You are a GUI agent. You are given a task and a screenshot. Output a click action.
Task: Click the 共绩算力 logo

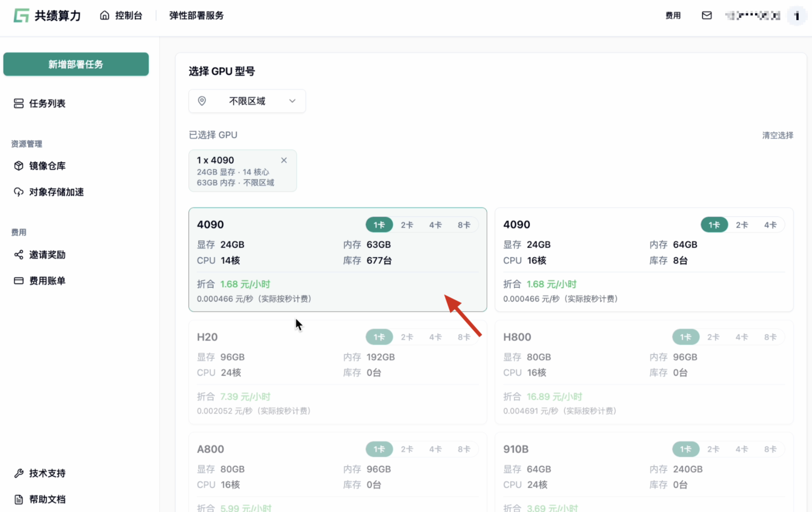(x=47, y=16)
